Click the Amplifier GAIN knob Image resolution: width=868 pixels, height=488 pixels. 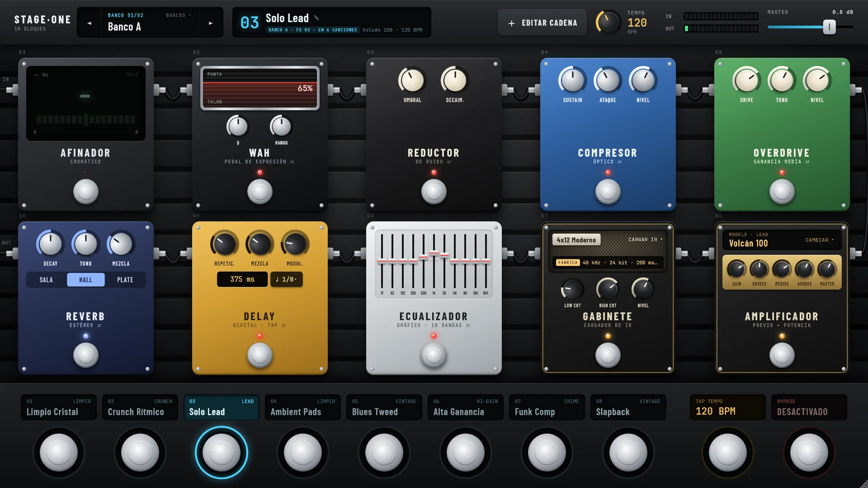[x=736, y=269]
